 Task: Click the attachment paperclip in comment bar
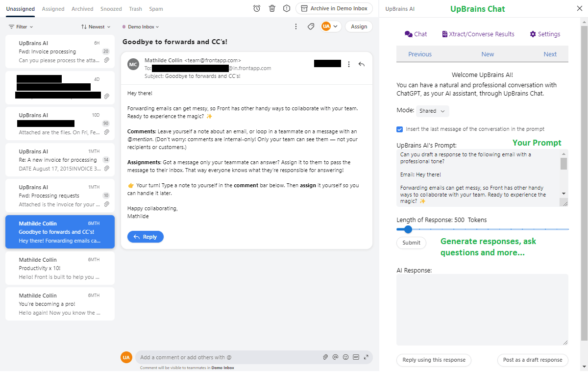coord(325,357)
